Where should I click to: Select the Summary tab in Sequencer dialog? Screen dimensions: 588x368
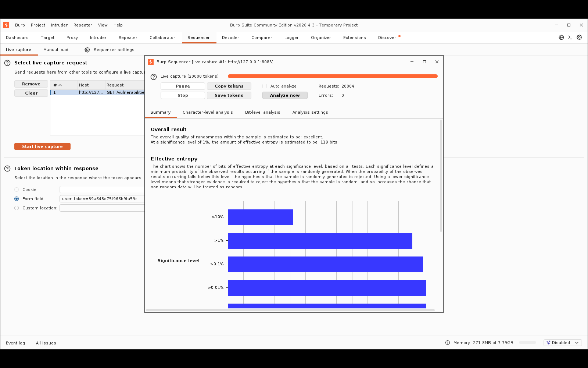pos(160,112)
